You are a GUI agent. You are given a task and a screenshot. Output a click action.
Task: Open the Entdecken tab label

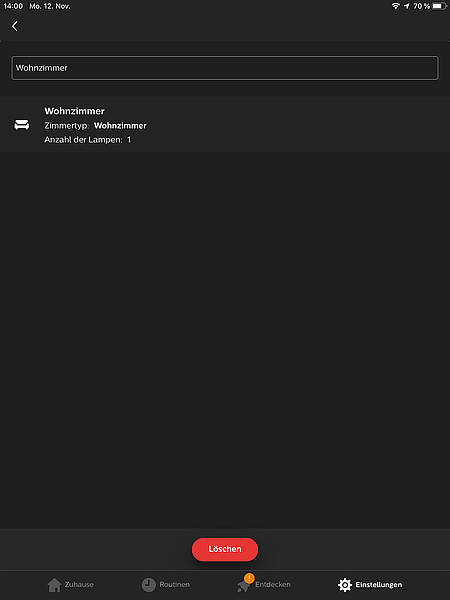(273, 584)
